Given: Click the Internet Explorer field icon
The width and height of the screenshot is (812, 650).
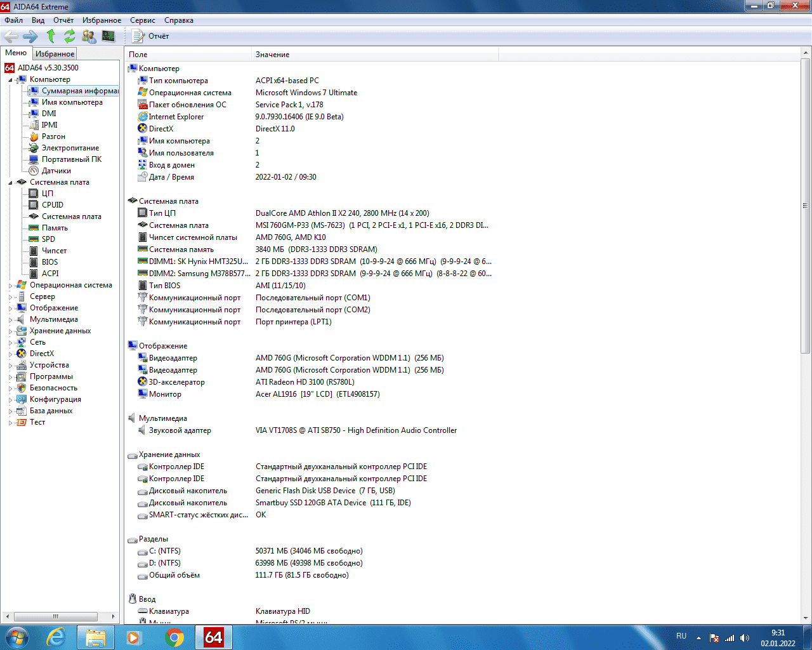Looking at the screenshot, I should pos(143,116).
